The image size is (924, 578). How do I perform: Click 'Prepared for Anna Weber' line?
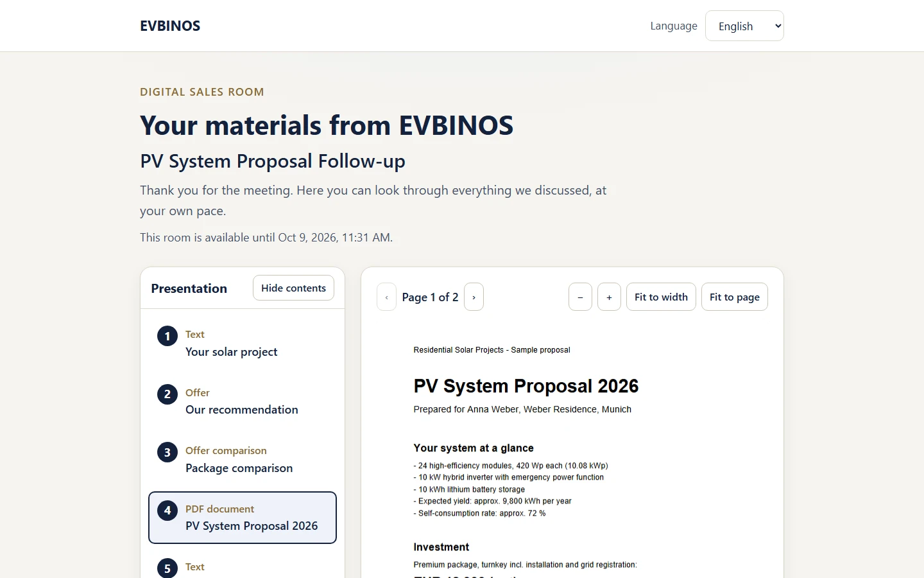click(522, 409)
